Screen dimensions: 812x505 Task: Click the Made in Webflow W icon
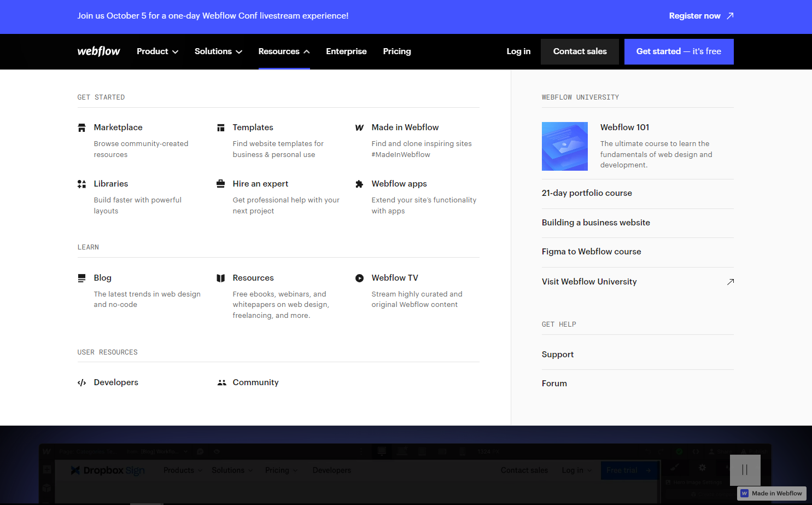360,127
